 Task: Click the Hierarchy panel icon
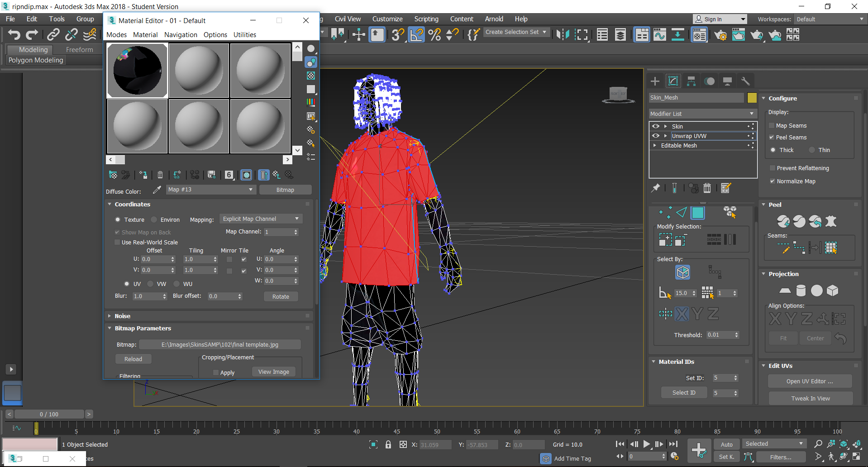691,81
